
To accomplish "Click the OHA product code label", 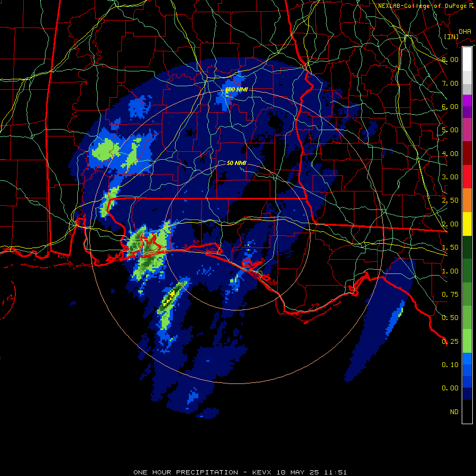I will tap(465, 32).
